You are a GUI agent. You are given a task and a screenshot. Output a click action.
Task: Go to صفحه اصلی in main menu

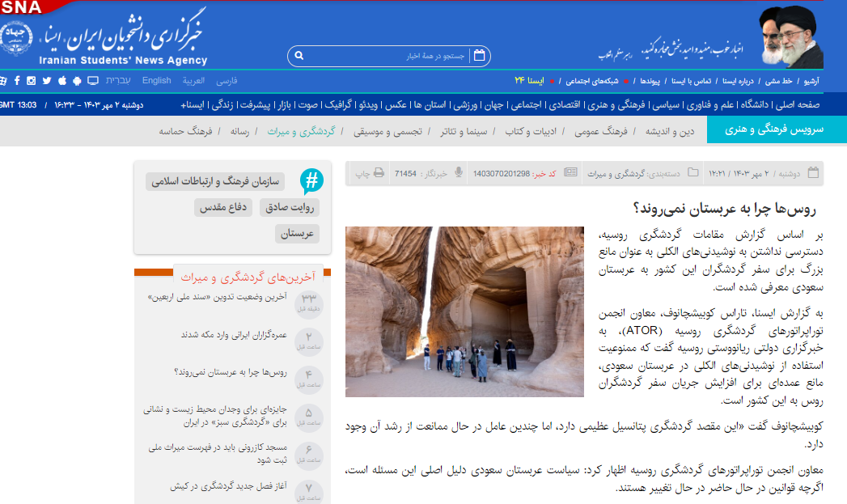(798, 105)
